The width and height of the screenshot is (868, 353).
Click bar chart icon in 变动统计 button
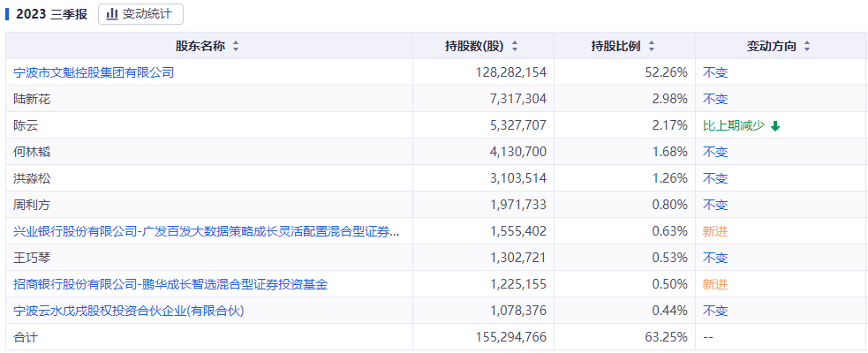coord(113,14)
